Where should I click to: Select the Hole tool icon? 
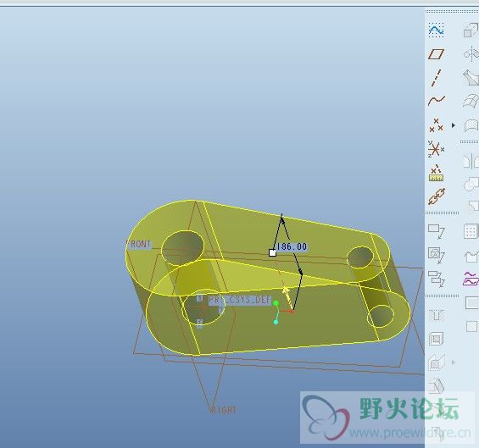point(437,315)
